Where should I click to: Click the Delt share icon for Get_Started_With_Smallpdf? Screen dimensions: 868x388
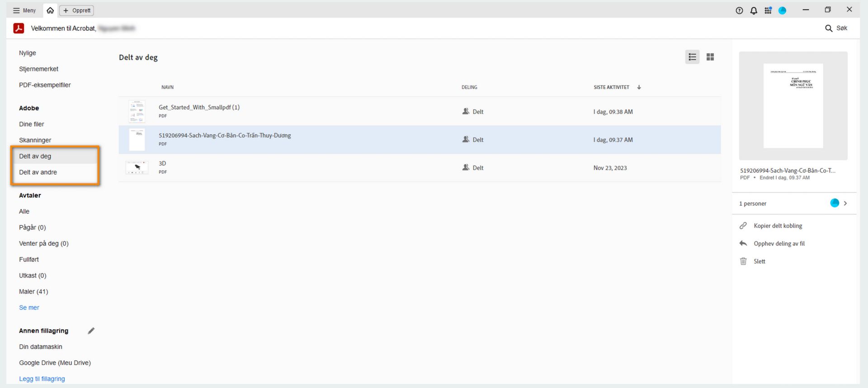click(x=466, y=111)
